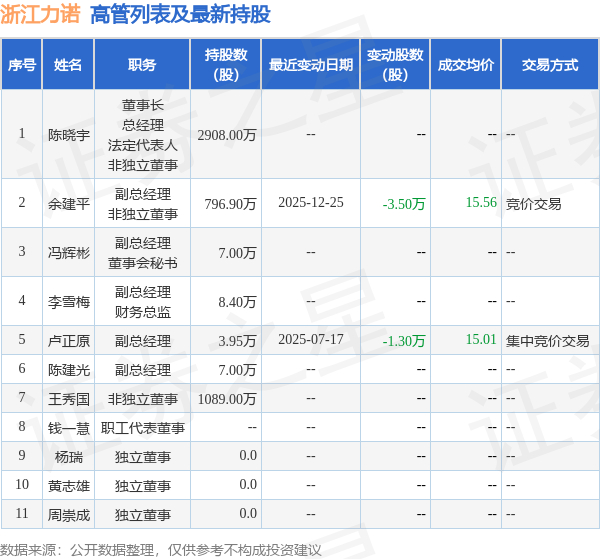Click the row number 11
This screenshot has width=600, height=559.
tap(22, 513)
